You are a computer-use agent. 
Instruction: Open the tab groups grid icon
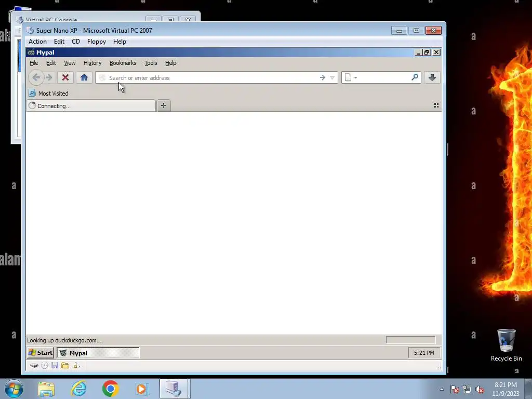[436, 105]
